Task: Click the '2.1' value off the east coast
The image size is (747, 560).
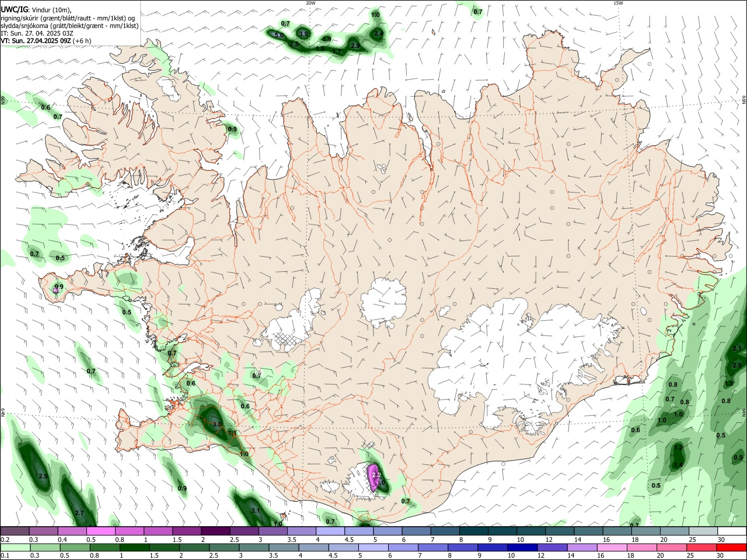Action: click(737, 349)
